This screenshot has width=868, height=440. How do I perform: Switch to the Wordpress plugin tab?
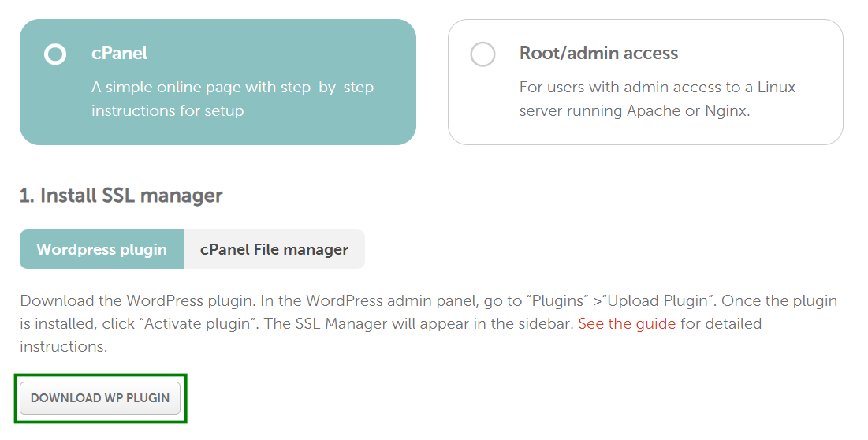coord(102,249)
